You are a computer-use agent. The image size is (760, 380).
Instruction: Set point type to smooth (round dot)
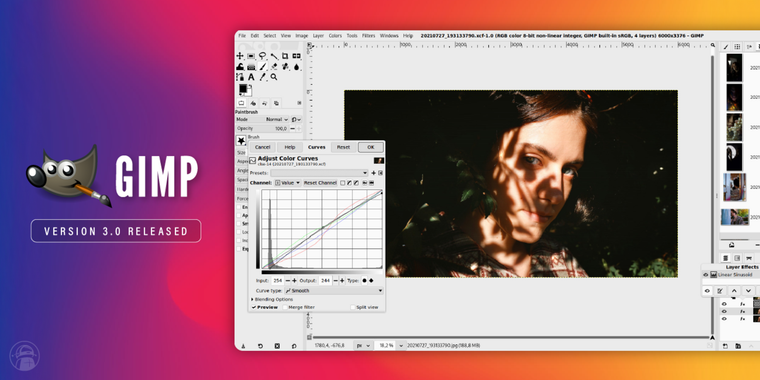pyautogui.click(x=364, y=281)
